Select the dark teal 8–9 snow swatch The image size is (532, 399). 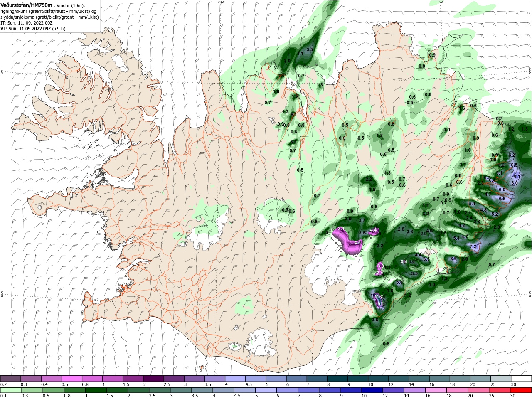point(337,379)
